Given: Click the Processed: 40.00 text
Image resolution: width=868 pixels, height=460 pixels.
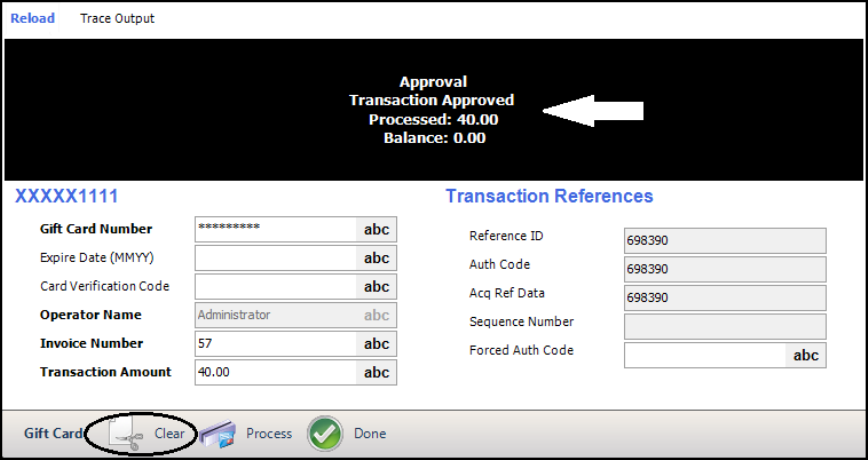Looking at the screenshot, I should click(x=433, y=119).
